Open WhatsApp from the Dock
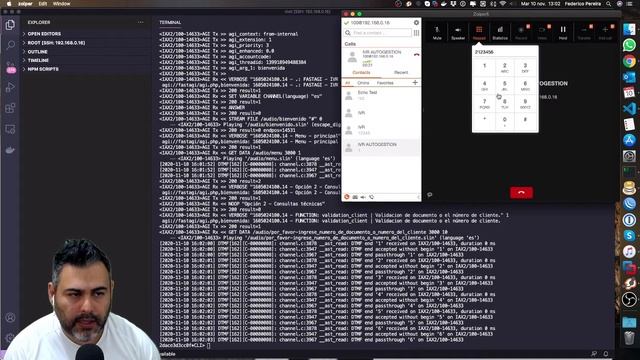This screenshot has width=640, height=360. click(x=629, y=45)
